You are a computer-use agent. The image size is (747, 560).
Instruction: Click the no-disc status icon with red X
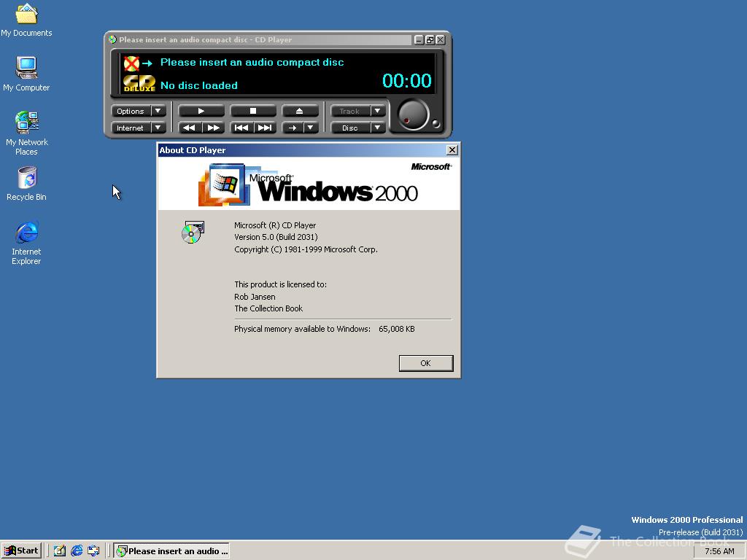point(131,63)
